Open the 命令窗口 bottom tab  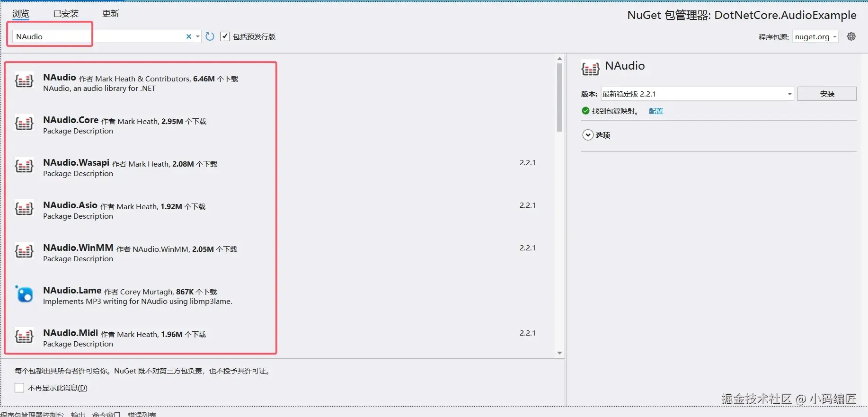pyautogui.click(x=106, y=414)
